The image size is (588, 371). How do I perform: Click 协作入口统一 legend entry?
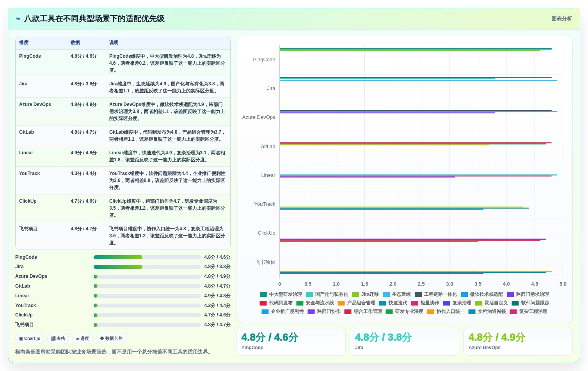click(446, 312)
